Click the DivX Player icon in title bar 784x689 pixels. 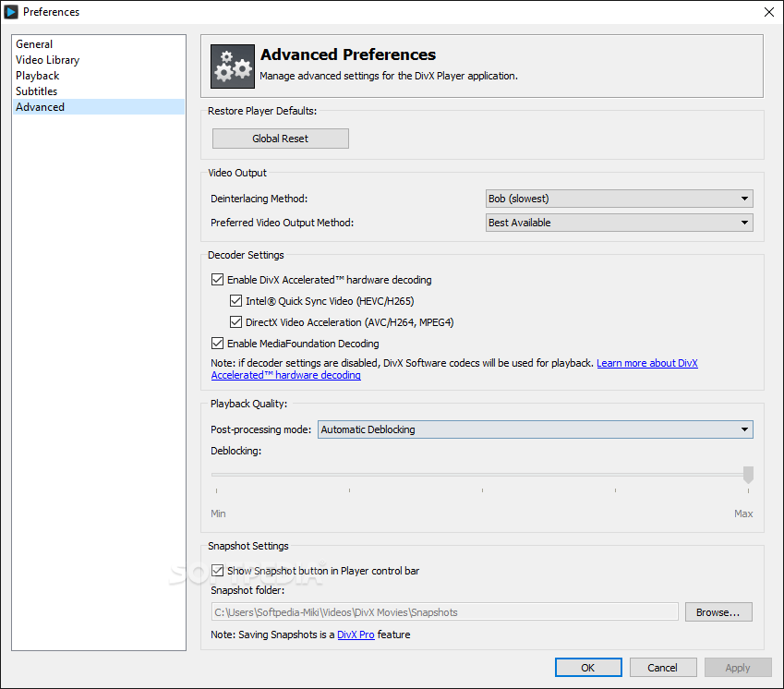[10, 11]
